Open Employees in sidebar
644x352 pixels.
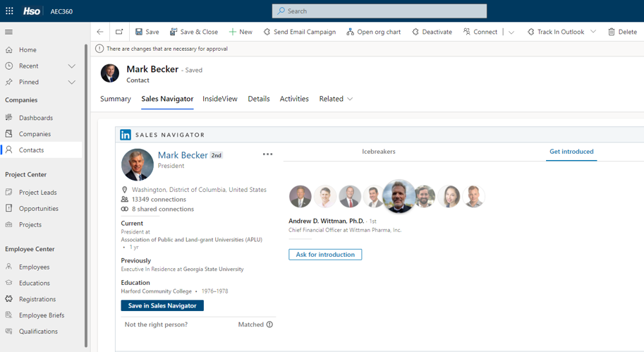tap(34, 267)
